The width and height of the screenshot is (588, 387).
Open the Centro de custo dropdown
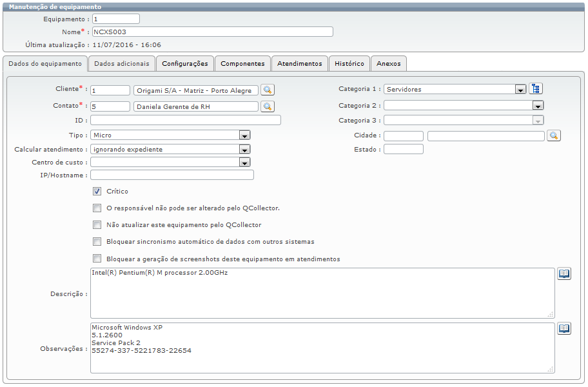click(x=244, y=163)
